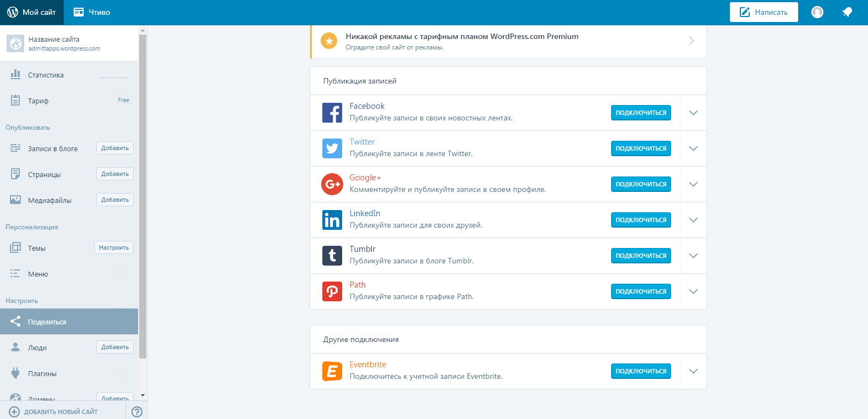Image resolution: width=868 pixels, height=419 pixels.
Task: Click the Написать button
Action: 763,12
